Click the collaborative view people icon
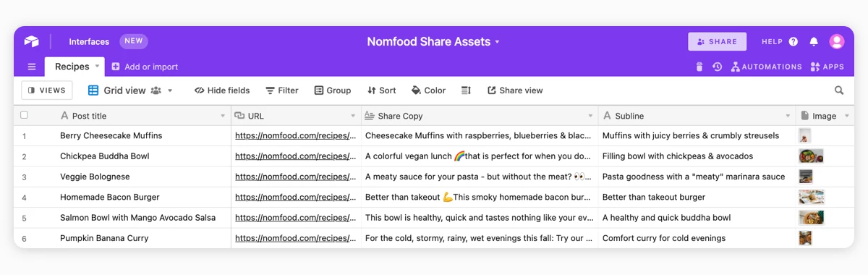 tap(156, 90)
